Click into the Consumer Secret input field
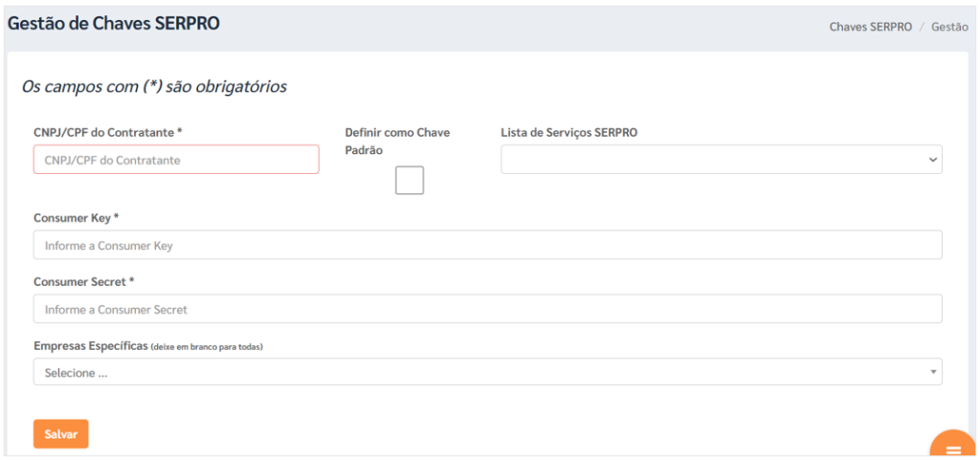The image size is (980, 460). point(487,309)
